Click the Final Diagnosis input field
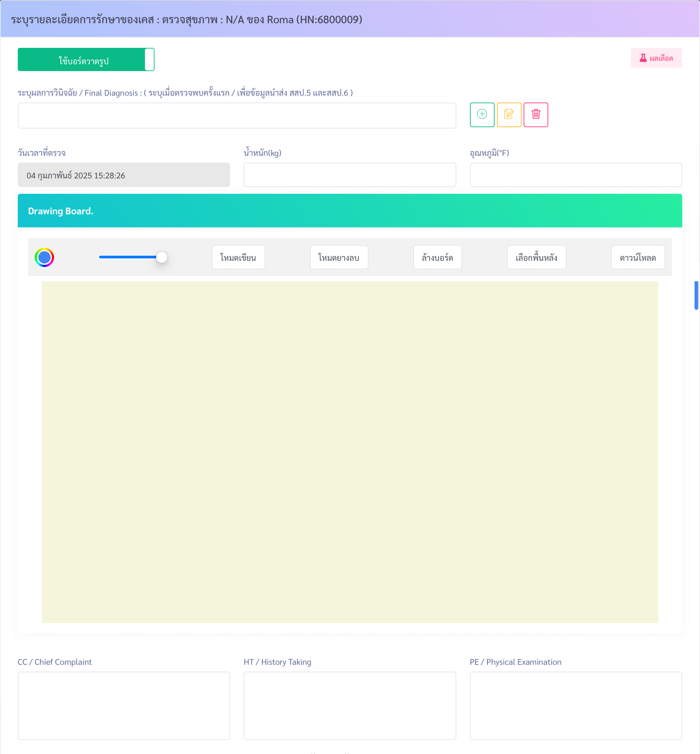The image size is (700, 754). pos(237,116)
